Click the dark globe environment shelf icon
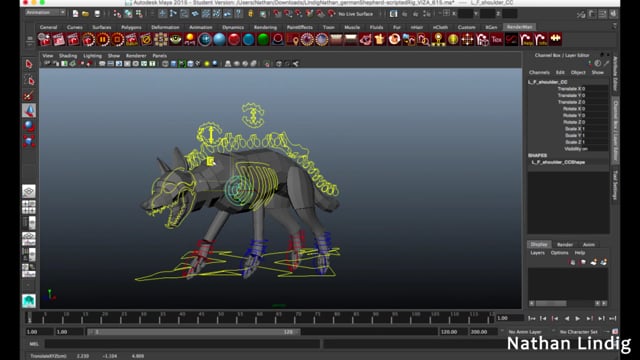The height and width of the screenshot is (360, 640). [204, 40]
